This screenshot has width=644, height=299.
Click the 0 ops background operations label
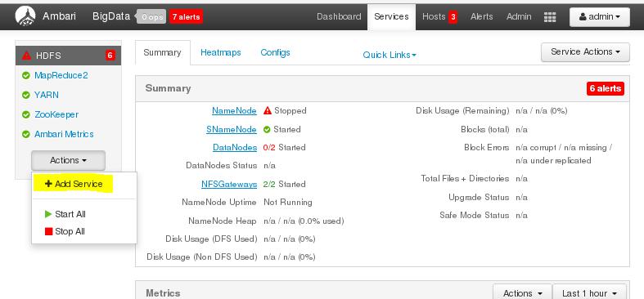point(151,17)
